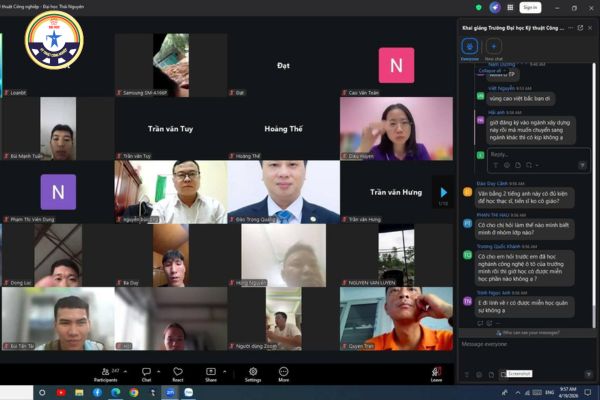
Task: Open text formatting in reply box
Action: tap(496, 165)
